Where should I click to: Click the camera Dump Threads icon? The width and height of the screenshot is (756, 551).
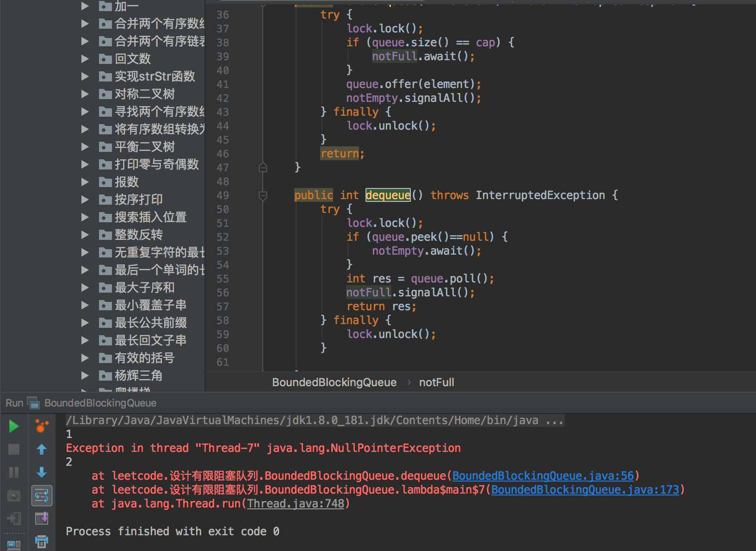click(14, 496)
